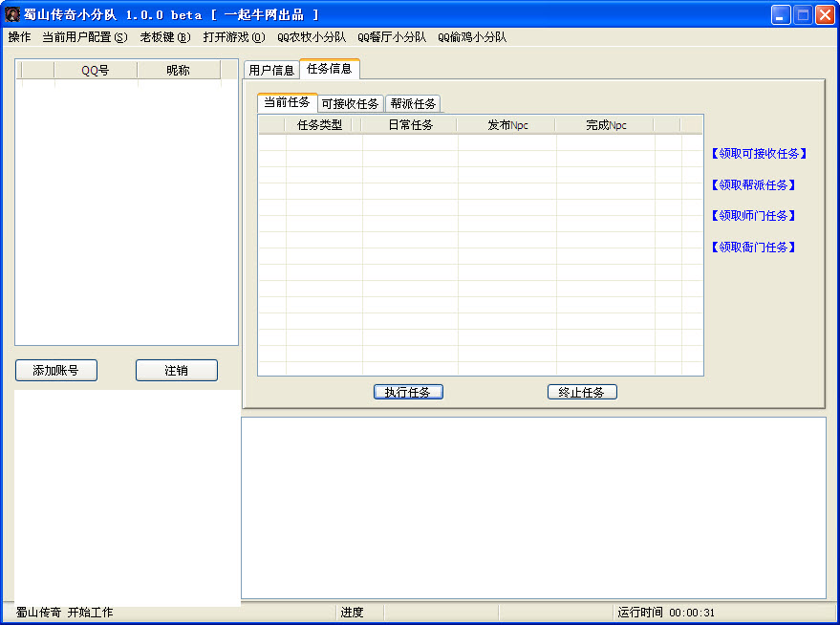The width and height of the screenshot is (840, 625).
Task: Open the 打开游戏(O) menu
Action: click(234, 37)
